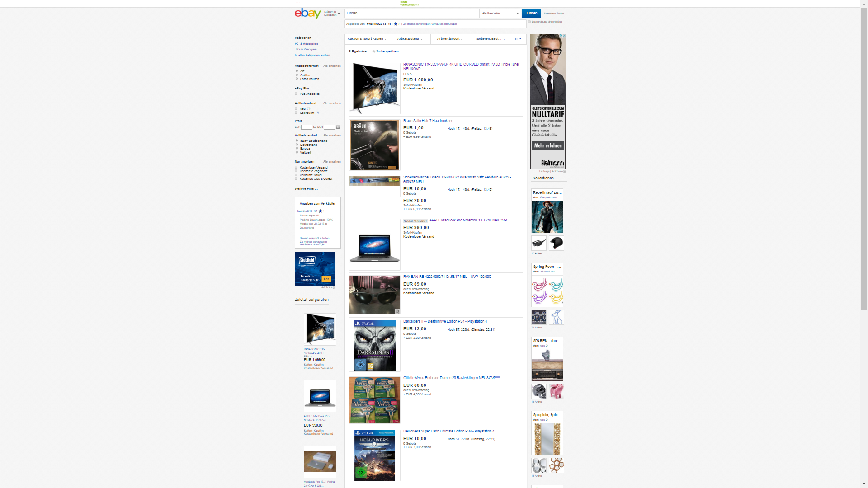Open the list view options icon
The height and width of the screenshot is (488, 868).
[519, 39]
